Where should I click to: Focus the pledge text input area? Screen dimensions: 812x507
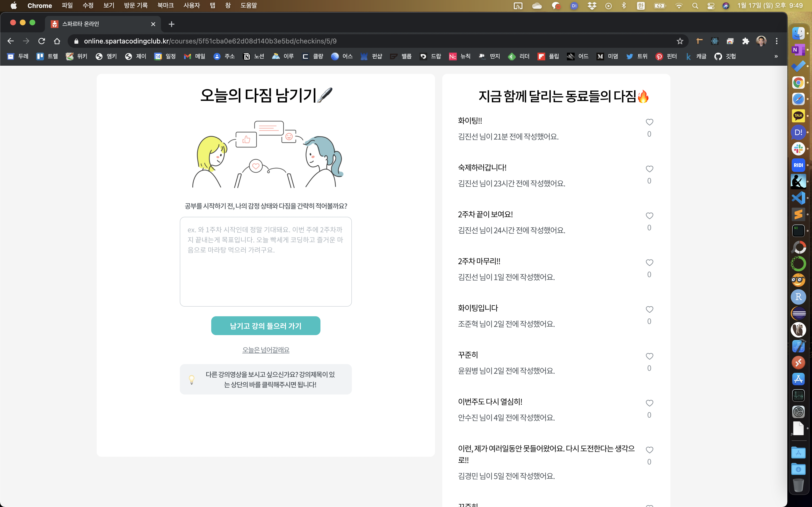tap(265, 261)
